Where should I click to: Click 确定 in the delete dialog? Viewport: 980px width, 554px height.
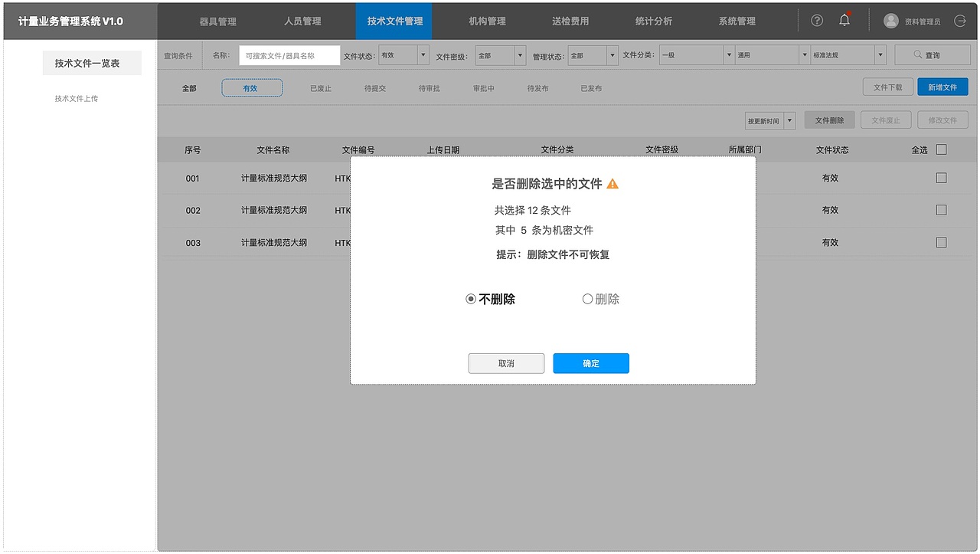click(591, 363)
